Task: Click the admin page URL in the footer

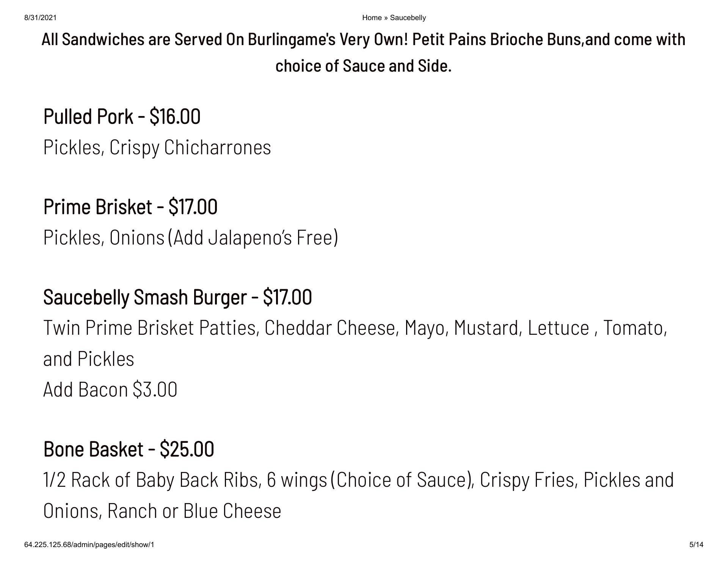Action: click(x=89, y=545)
